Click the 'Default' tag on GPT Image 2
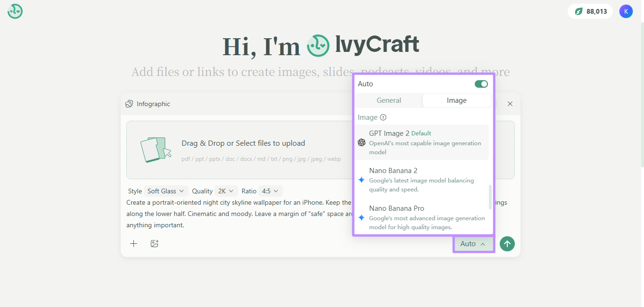The image size is (644, 307). pyautogui.click(x=421, y=133)
